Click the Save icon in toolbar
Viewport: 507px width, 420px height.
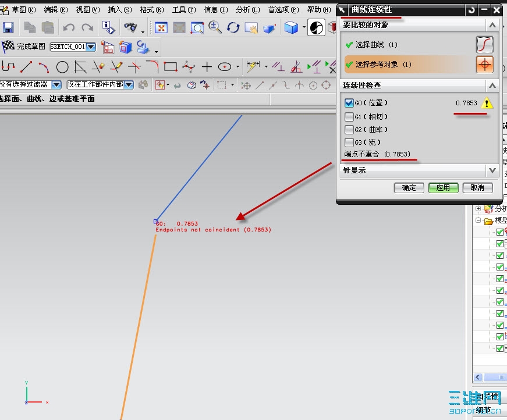click(8, 27)
